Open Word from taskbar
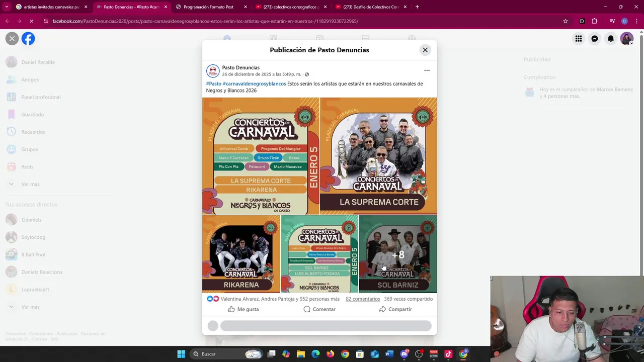 pyautogui.click(x=389, y=354)
